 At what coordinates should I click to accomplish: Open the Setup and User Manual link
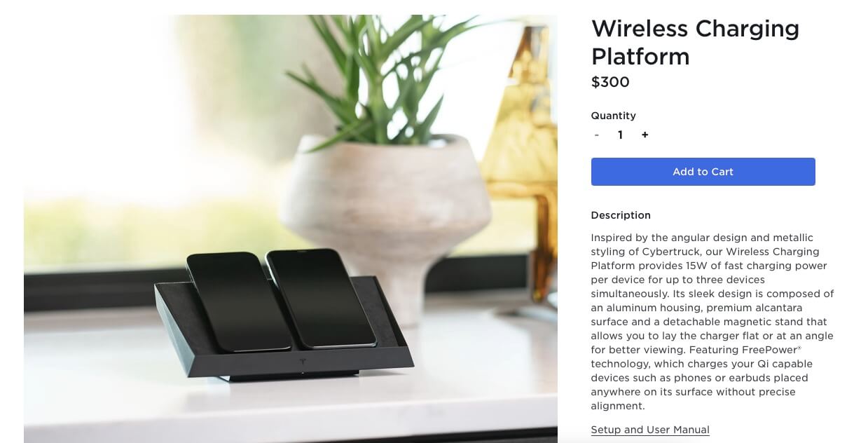[650, 430]
